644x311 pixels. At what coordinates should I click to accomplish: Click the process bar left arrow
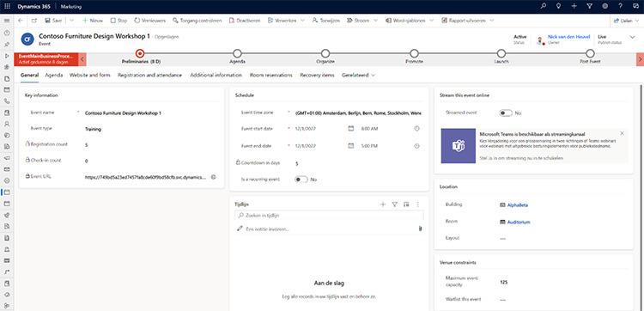pos(82,59)
